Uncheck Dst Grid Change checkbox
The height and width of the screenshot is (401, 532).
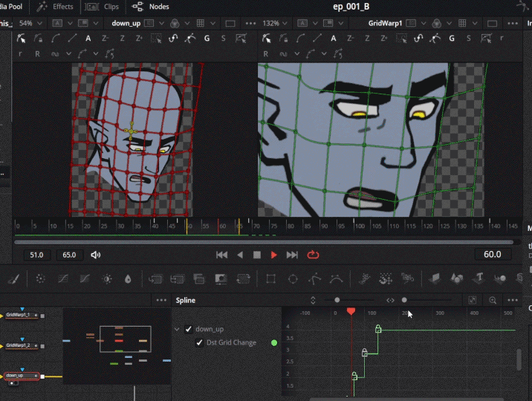point(200,342)
